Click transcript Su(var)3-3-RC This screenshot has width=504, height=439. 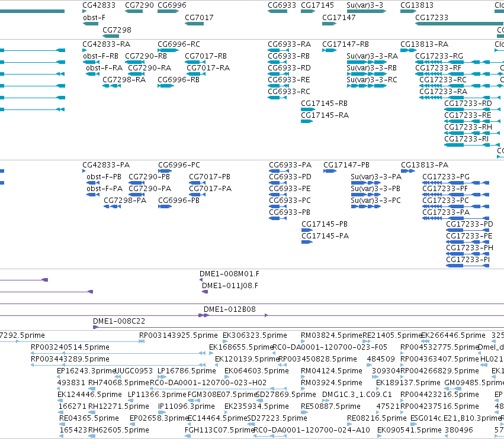tap(372, 80)
